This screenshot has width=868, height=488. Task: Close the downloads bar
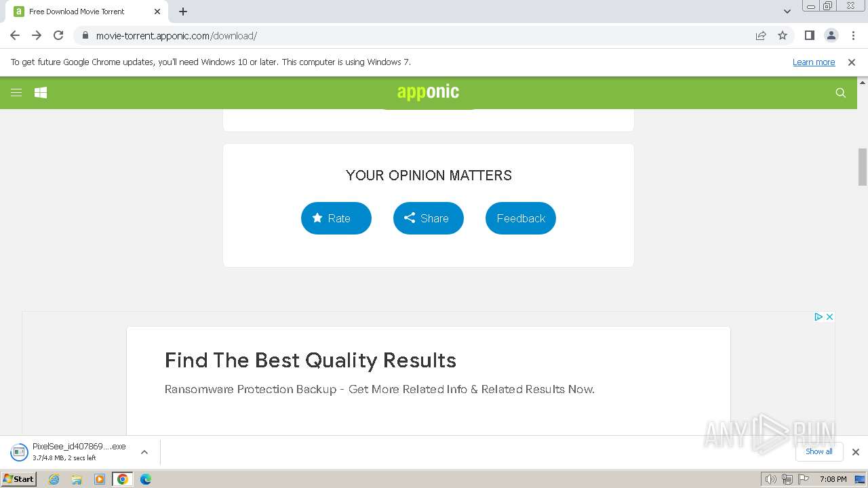coord(856,452)
